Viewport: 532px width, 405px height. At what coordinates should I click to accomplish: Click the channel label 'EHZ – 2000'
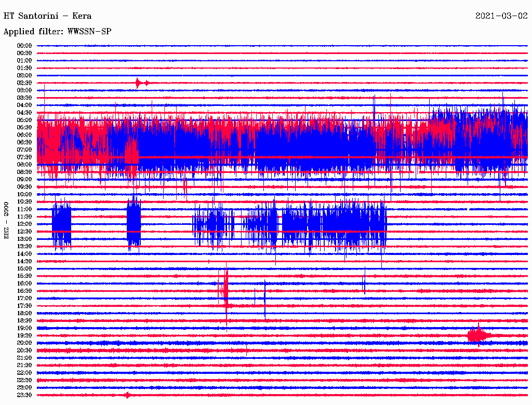6,221
